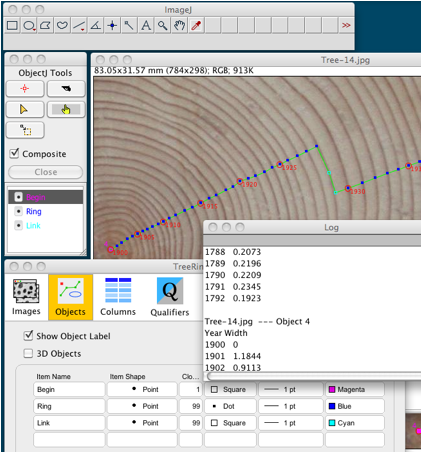Select the Point (crosshair) tool
The width and height of the screenshot is (422, 453).
coord(112,25)
